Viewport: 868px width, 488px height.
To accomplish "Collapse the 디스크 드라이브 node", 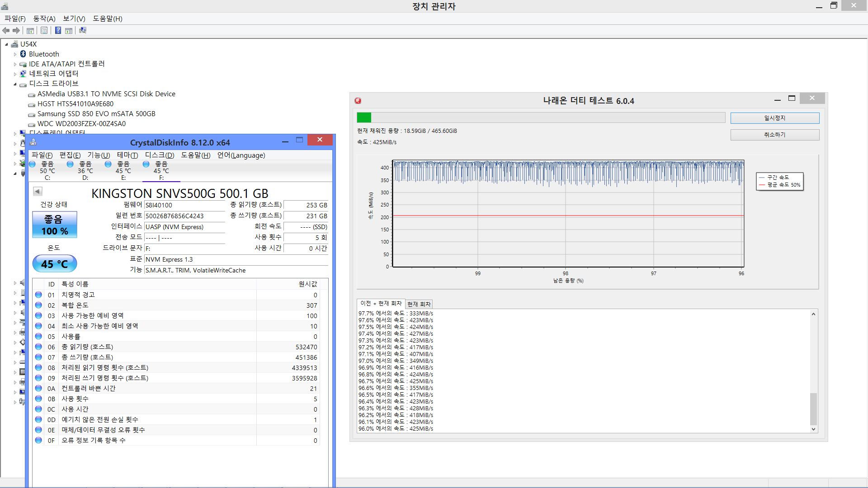I will [x=15, y=84].
